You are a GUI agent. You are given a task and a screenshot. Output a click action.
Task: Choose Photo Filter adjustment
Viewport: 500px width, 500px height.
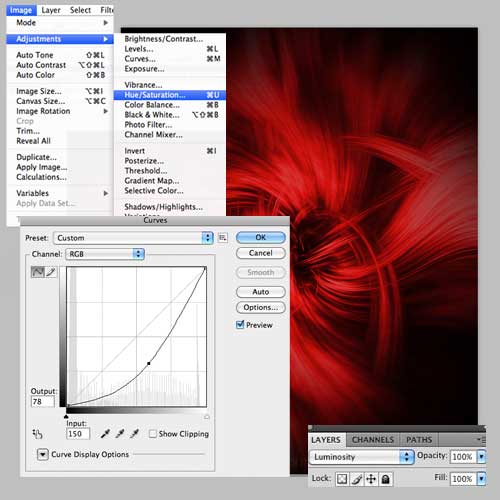click(x=170, y=125)
